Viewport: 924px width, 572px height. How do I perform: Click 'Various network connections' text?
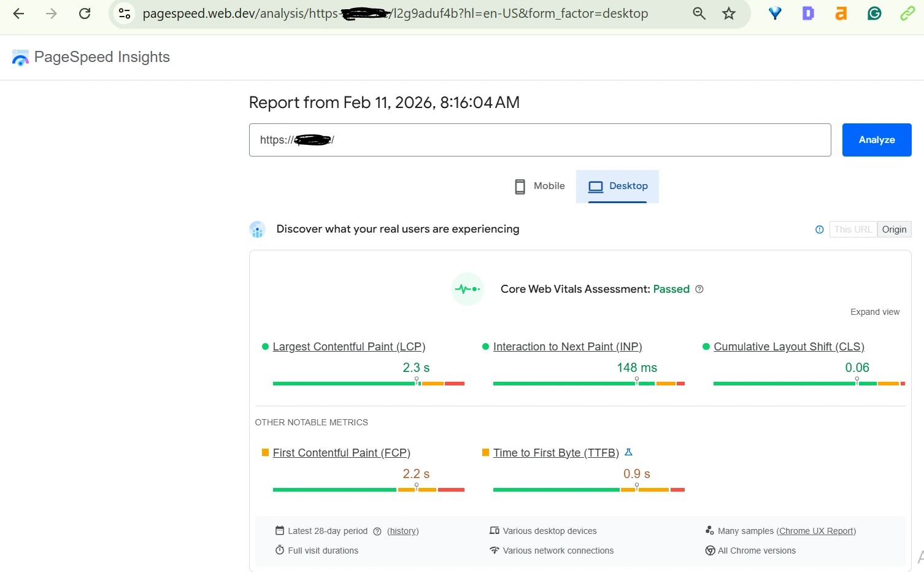pyautogui.click(x=558, y=551)
